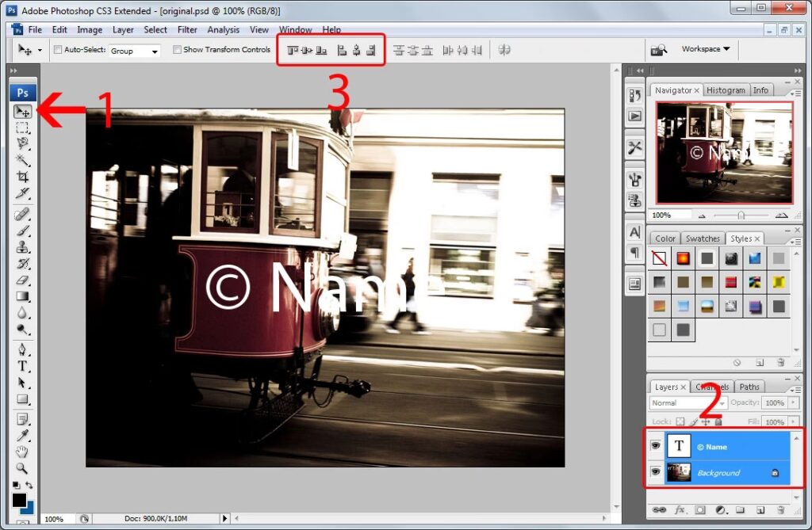Enable the Auto-Select checkbox

click(x=58, y=50)
